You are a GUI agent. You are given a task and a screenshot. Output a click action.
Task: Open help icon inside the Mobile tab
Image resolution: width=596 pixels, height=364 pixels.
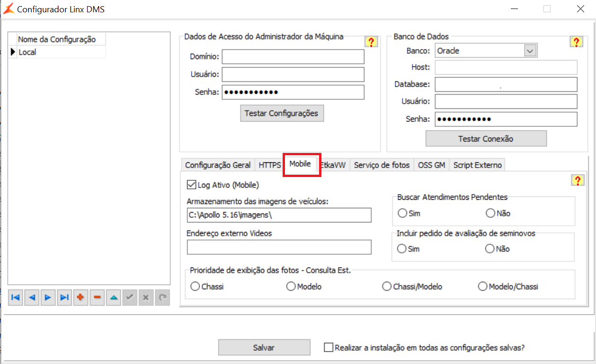pos(578,180)
